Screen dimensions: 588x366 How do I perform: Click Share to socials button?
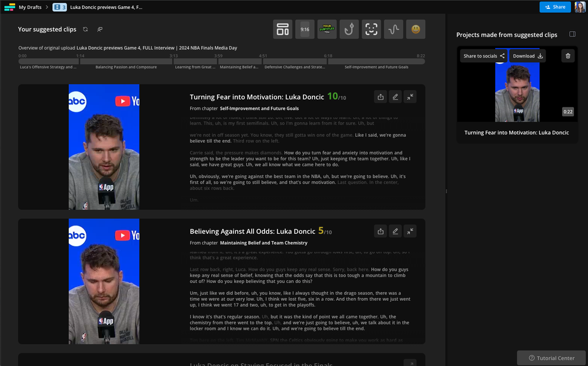tap(483, 56)
